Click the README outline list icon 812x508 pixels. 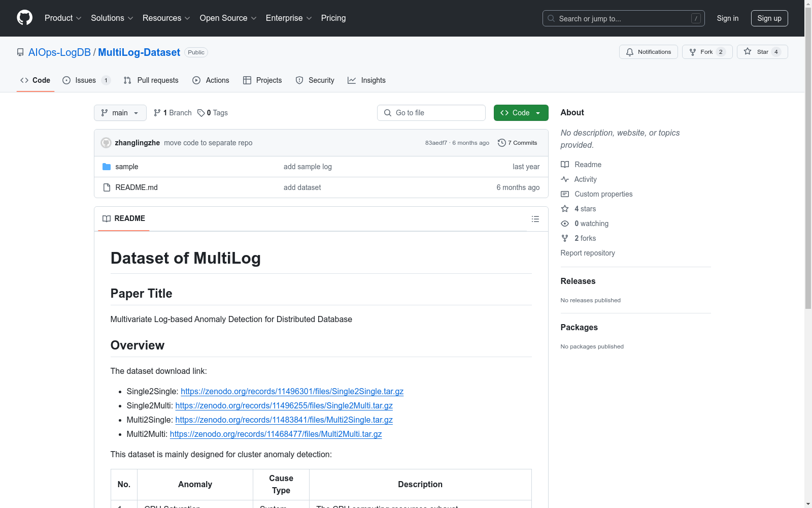point(535,218)
